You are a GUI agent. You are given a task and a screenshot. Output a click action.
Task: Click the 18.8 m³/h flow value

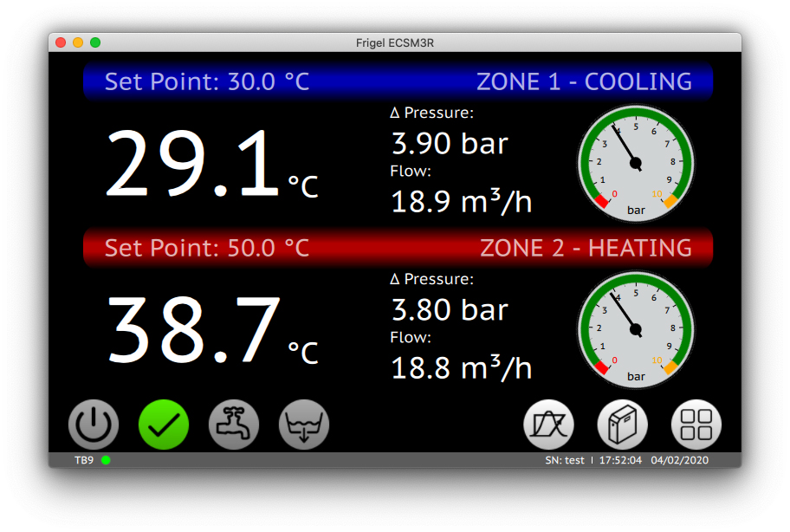pos(461,367)
